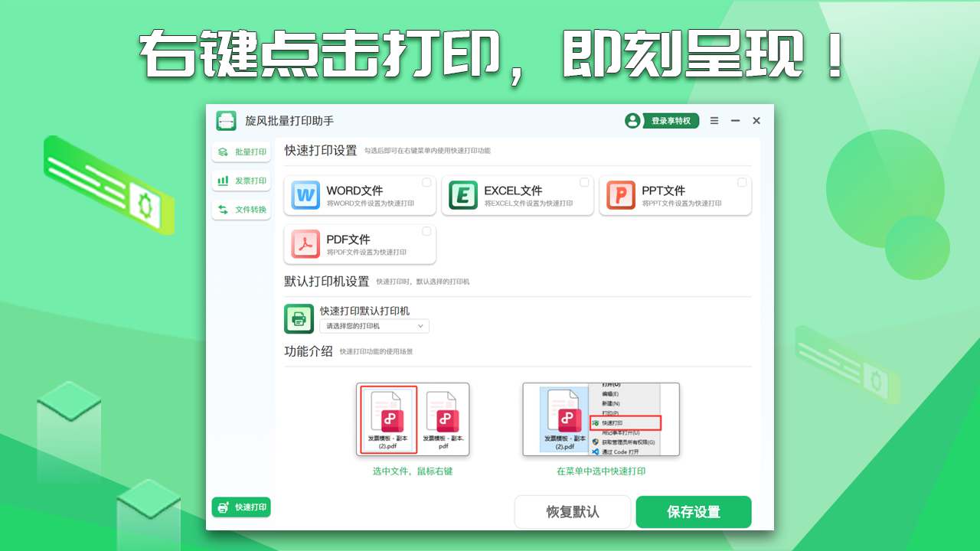The image size is (980, 551).
Task: Click the orange PPT file icon
Action: click(x=622, y=195)
